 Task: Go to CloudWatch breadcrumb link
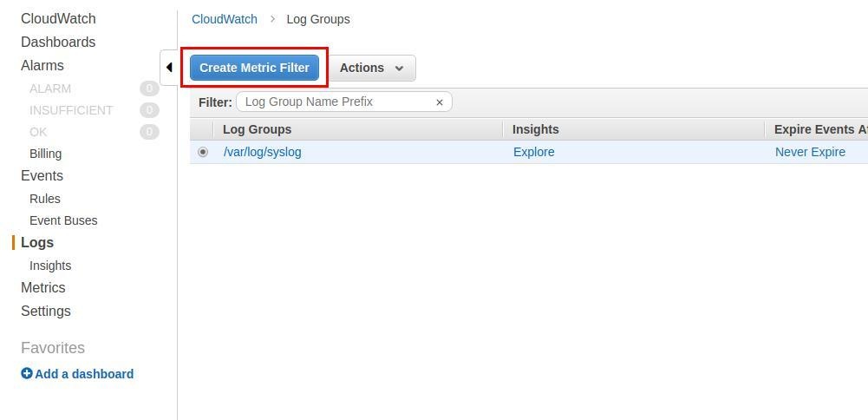point(225,19)
